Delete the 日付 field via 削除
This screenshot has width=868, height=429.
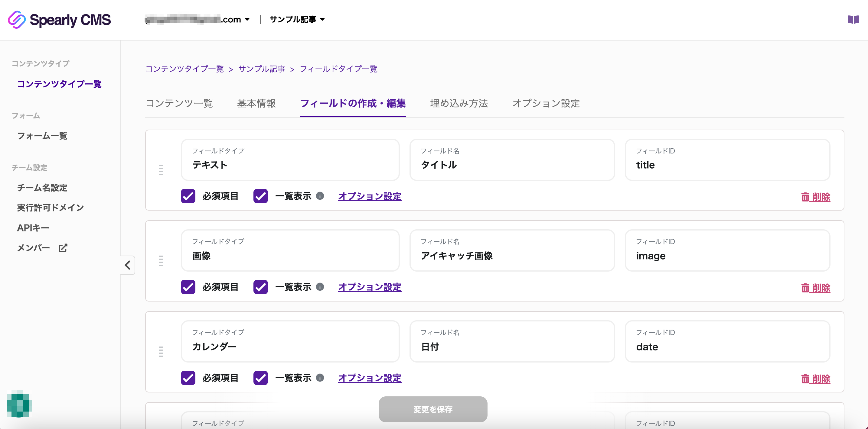[816, 379]
